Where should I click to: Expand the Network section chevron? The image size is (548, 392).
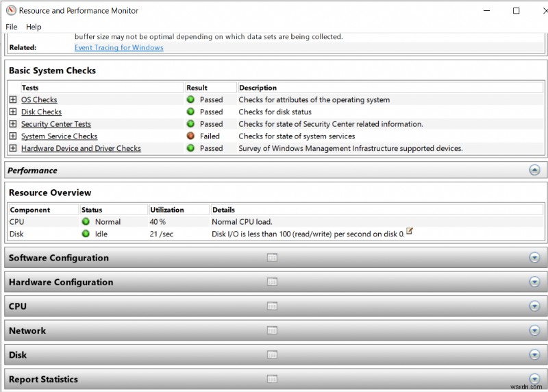(534, 330)
